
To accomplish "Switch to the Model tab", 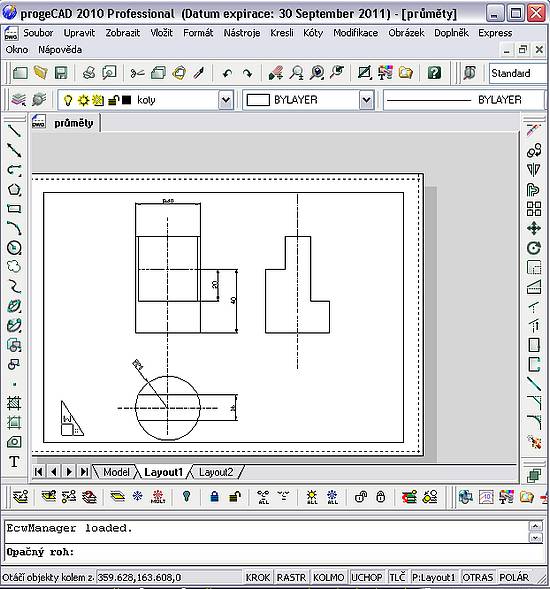I will [x=116, y=472].
